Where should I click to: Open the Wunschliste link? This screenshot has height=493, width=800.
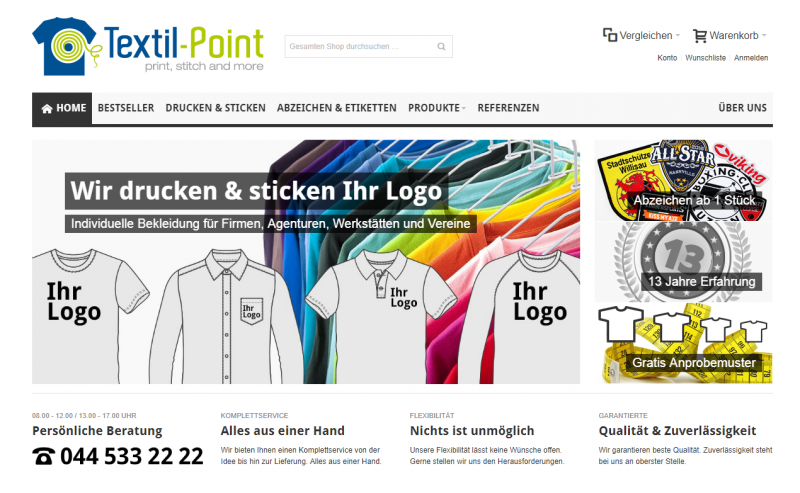pyautogui.click(x=705, y=58)
